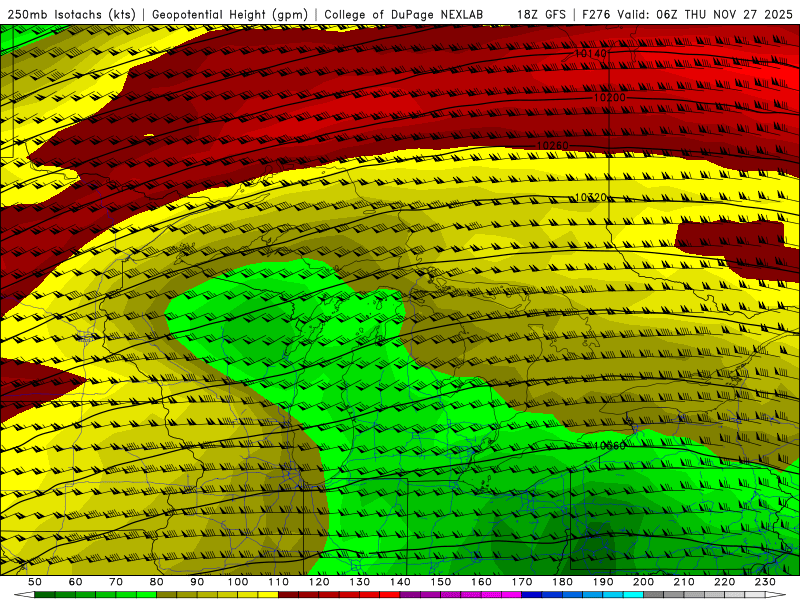Select the magenta swatch left of the 170 mark
This screenshot has height=600, width=800.
(512, 595)
